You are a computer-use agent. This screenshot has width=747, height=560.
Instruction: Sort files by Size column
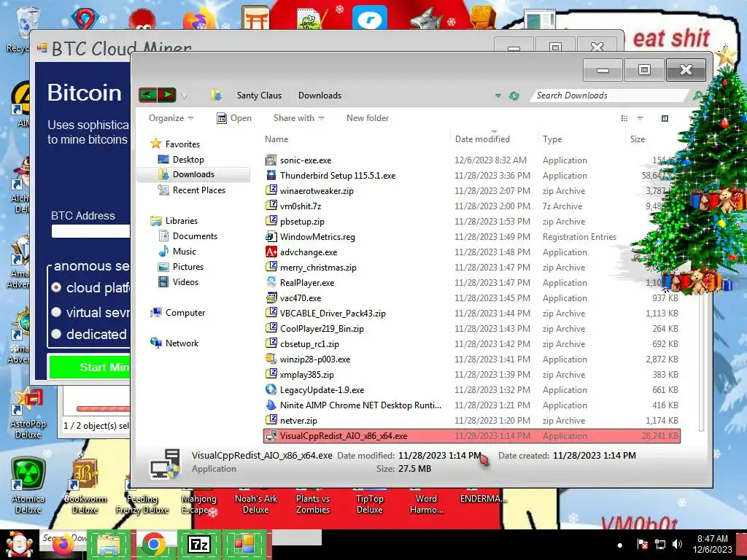[x=638, y=139]
